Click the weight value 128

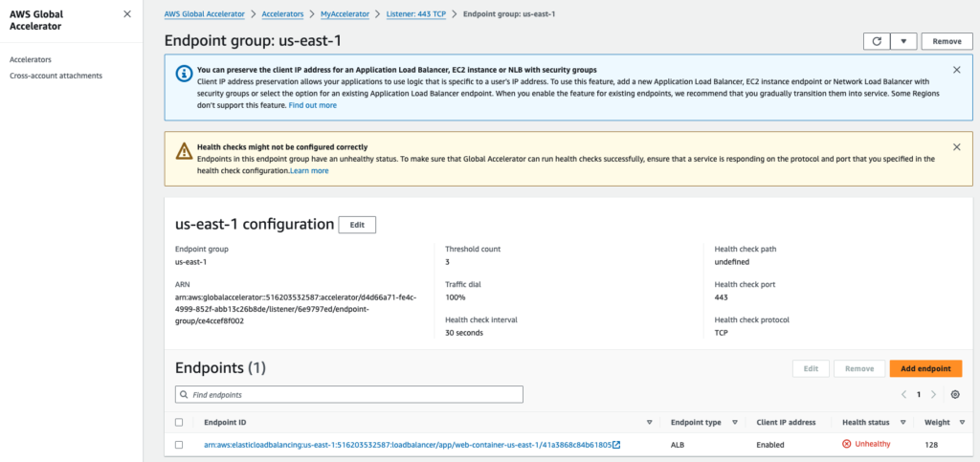tap(930, 445)
